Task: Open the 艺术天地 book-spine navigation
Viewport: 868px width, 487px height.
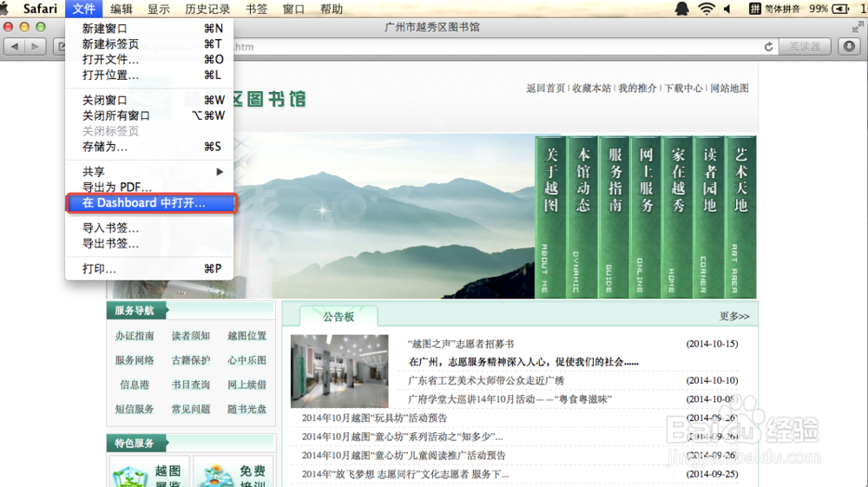Action: [x=740, y=217]
